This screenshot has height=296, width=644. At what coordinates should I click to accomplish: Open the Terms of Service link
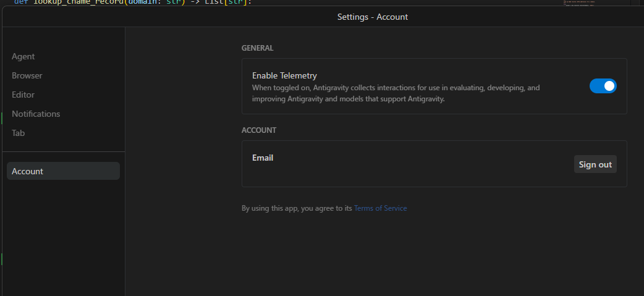(x=380, y=208)
